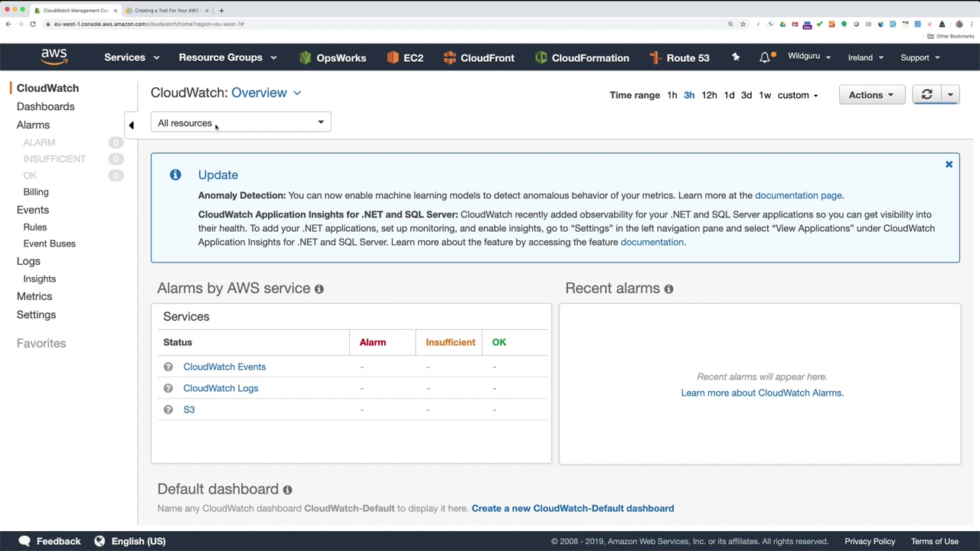
Task: Click the browser back arrow
Action: (x=8, y=24)
